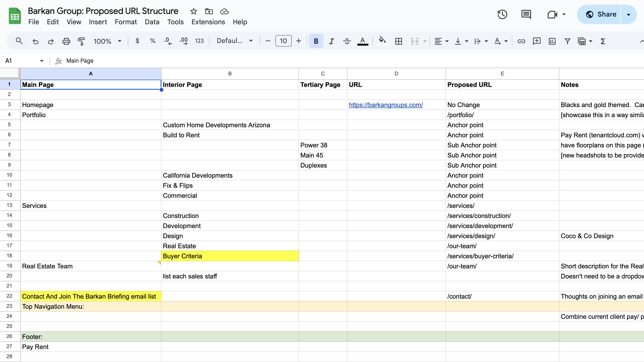Image resolution: width=644 pixels, height=362 pixels.
Task: Select the Footer: cell in row 26
Action: [91, 337]
